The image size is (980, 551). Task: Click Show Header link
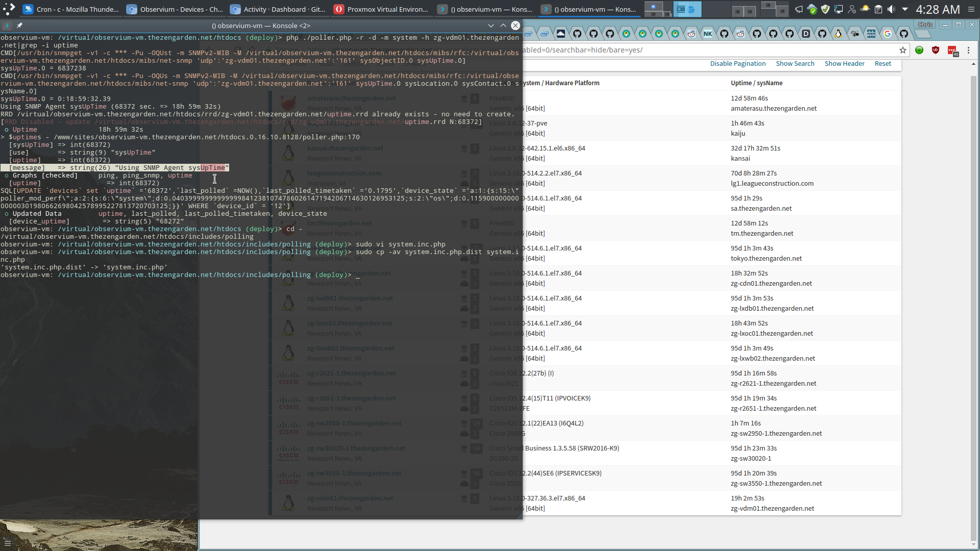(844, 64)
